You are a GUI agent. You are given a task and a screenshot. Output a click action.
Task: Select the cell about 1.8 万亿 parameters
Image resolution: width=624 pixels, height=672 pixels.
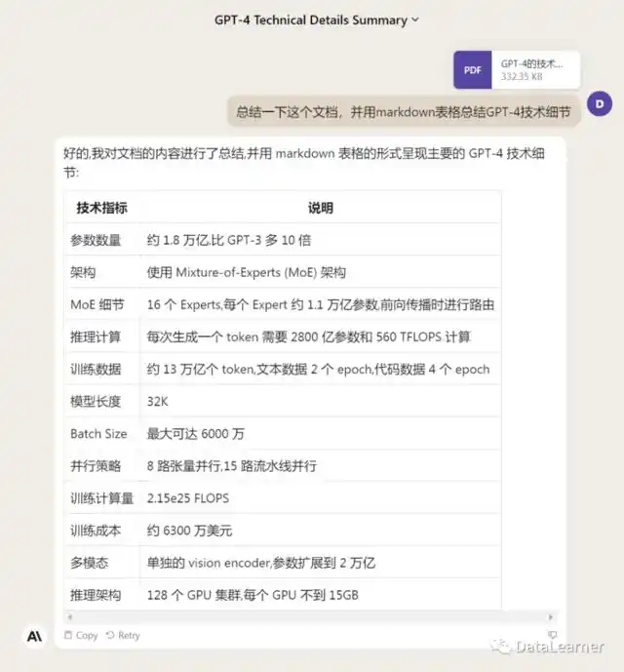(229, 240)
